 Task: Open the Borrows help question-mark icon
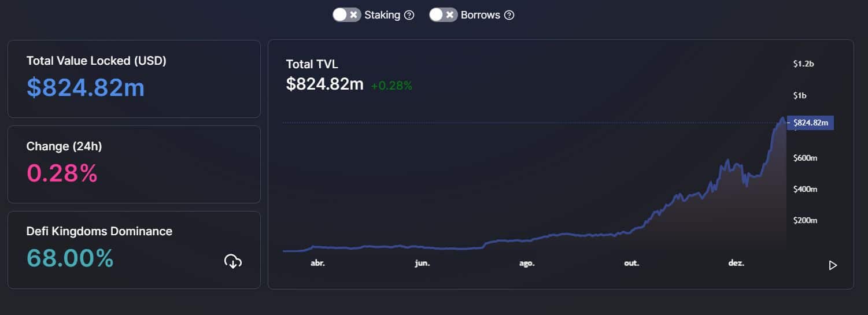coord(509,15)
